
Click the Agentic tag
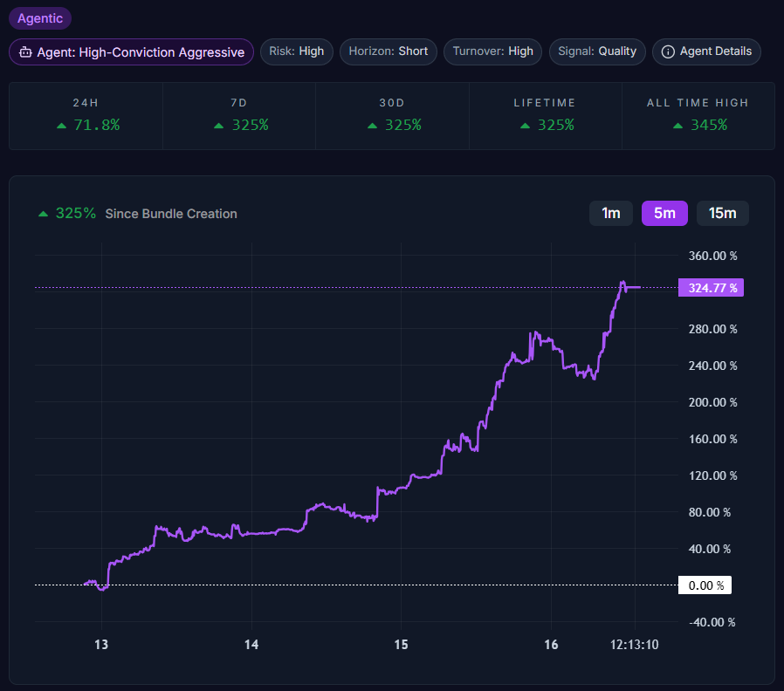[40, 18]
